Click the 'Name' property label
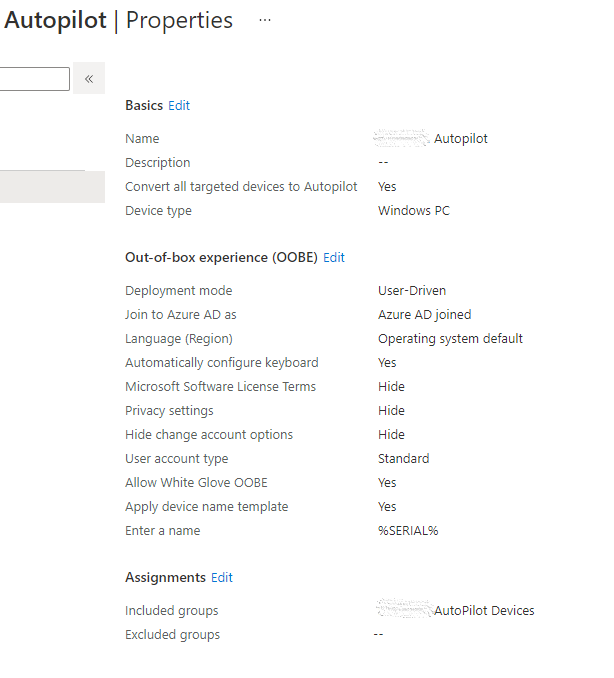The width and height of the screenshot is (614, 678). pos(142,139)
